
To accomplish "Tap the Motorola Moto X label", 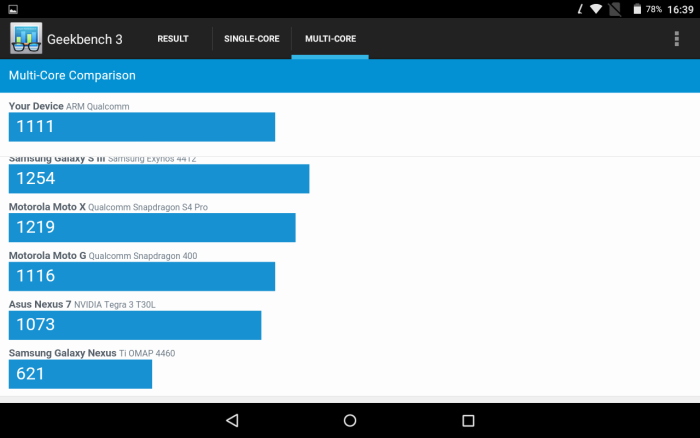I will click(x=108, y=207).
